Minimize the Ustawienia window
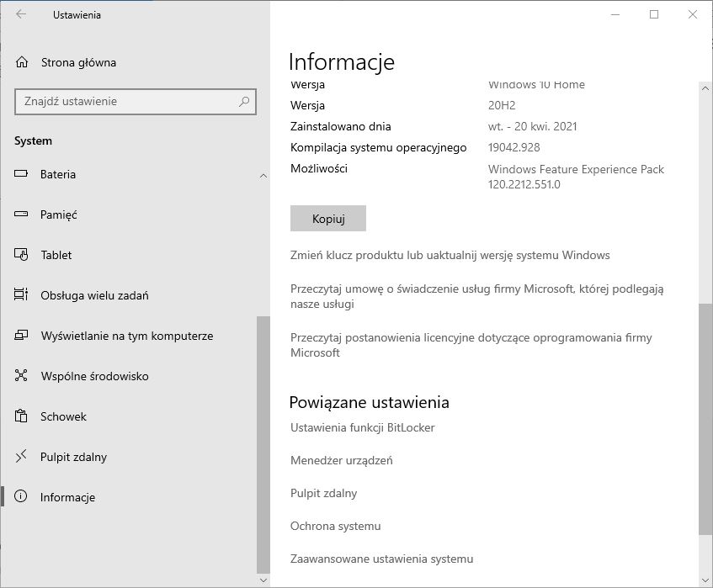This screenshot has height=588, width=713. [615, 14]
